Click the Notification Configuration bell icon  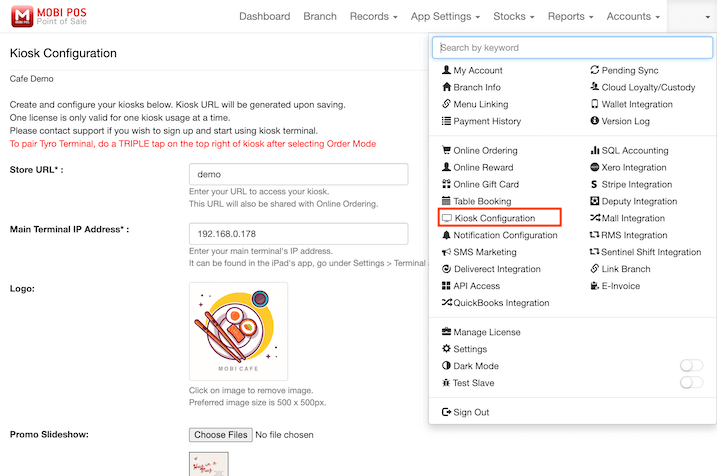(446, 235)
